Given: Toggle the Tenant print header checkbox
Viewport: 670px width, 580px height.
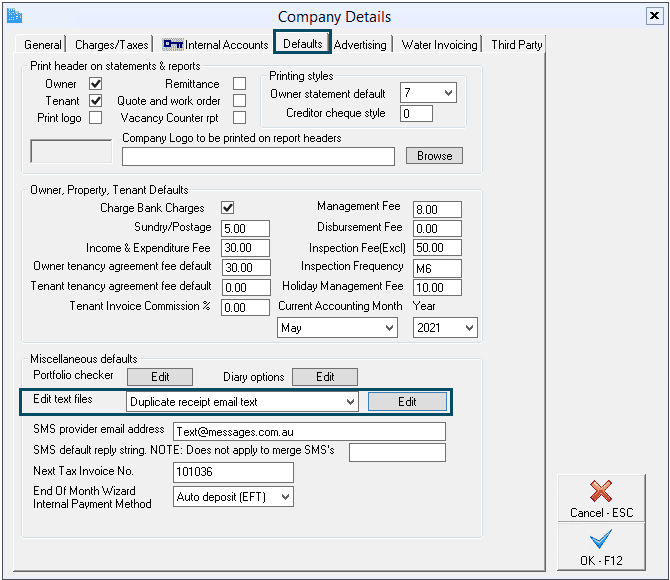Looking at the screenshot, I should [x=95, y=100].
